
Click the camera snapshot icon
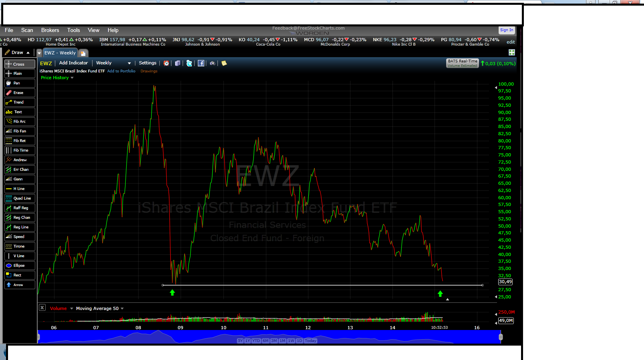point(213,63)
